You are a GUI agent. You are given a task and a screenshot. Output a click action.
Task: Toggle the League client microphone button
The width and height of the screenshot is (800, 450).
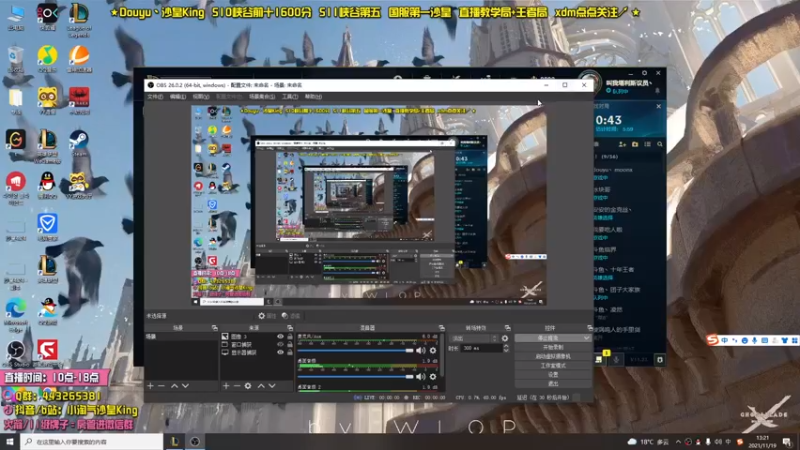pos(616,360)
